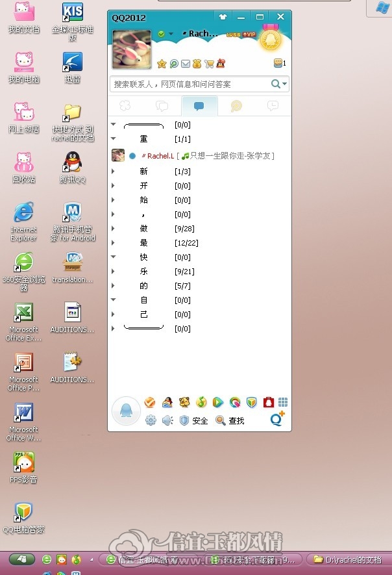Screen dimensions: 392x575
Task: Open 回收站 recycle bin icon
Action: pos(23,167)
